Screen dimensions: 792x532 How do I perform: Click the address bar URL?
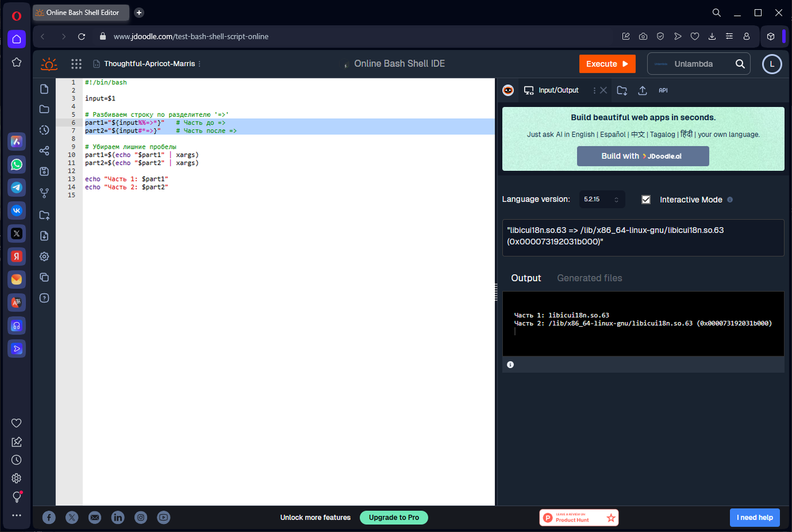pos(191,36)
